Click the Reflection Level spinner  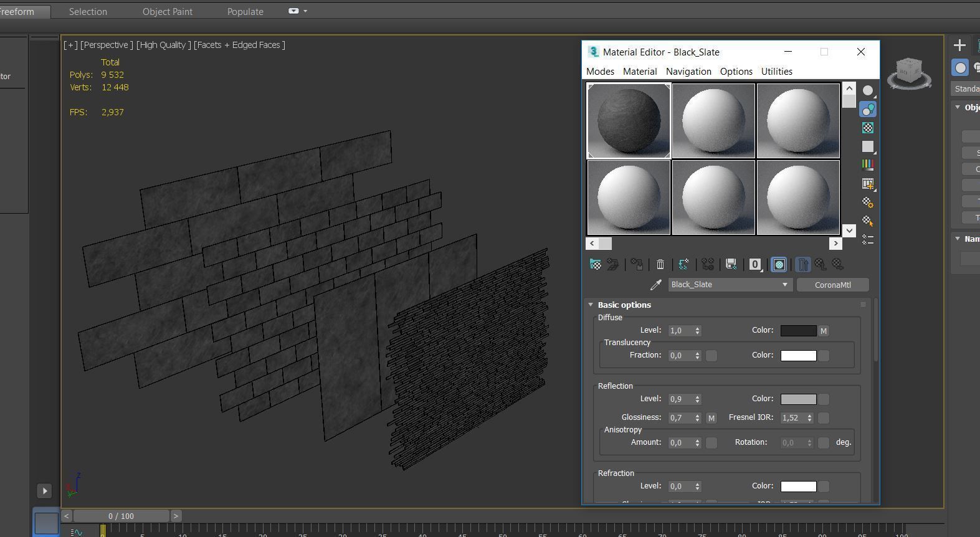(697, 399)
